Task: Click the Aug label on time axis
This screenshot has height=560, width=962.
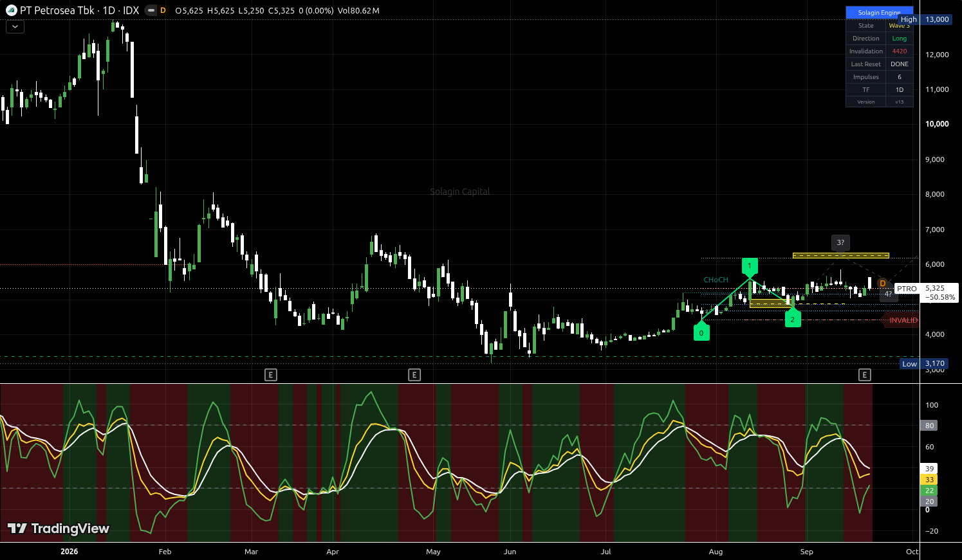Action: pyautogui.click(x=716, y=552)
